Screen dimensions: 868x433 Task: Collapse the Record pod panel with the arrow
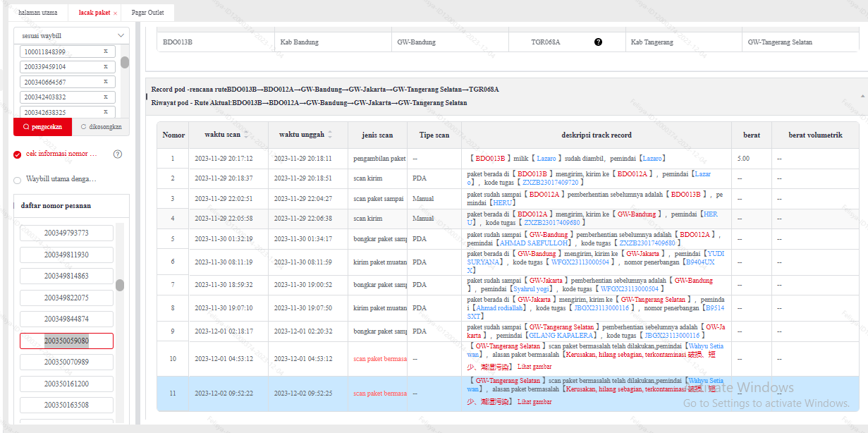[862, 95]
